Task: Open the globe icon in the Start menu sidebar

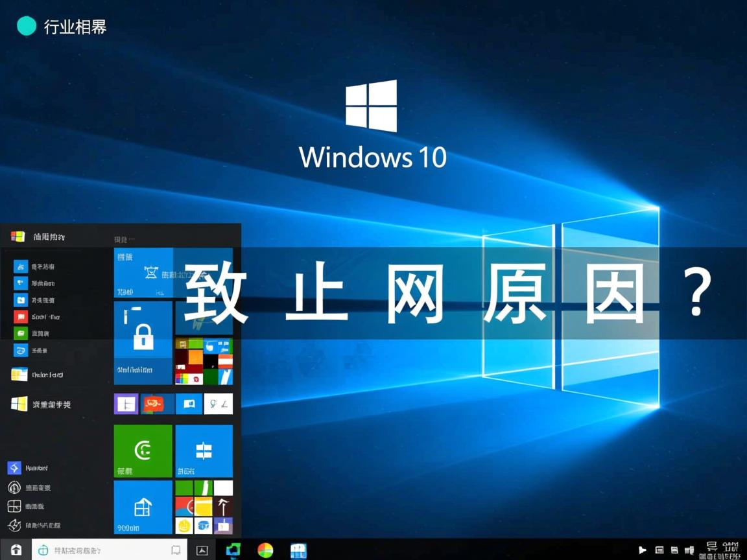Action: point(14,487)
